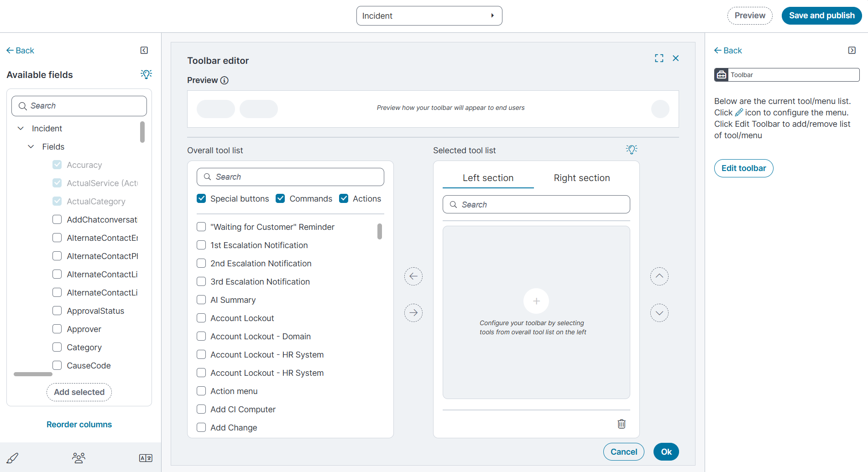Select the Left section tab
Image resolution: width=868 pixels, height=472 pixels.
point(488,178)
